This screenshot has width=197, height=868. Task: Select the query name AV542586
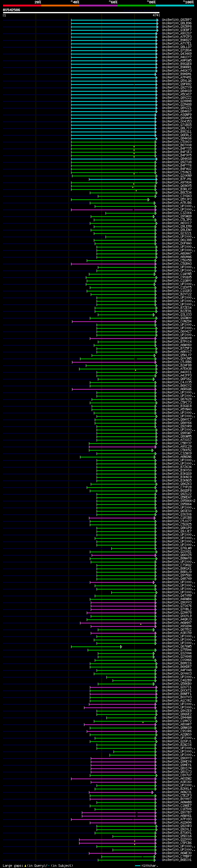tap(11, 10)
